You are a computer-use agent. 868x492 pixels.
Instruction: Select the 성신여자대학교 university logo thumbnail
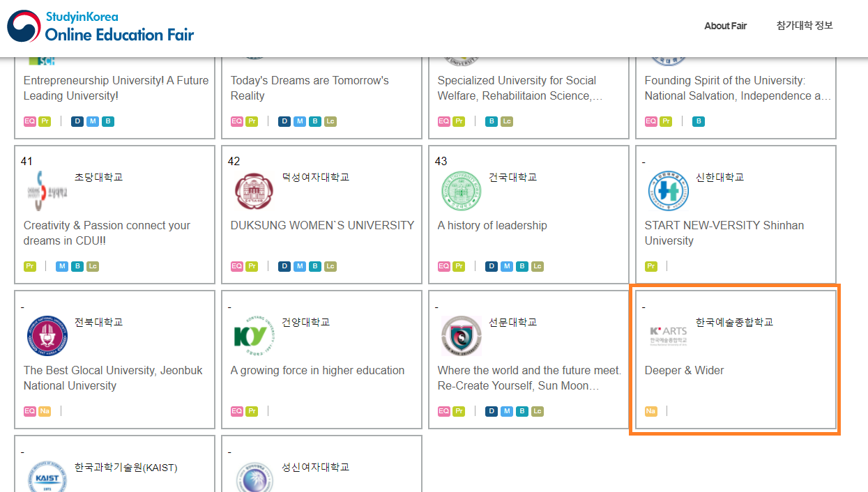pyautogui.click(x=254, y=478)
